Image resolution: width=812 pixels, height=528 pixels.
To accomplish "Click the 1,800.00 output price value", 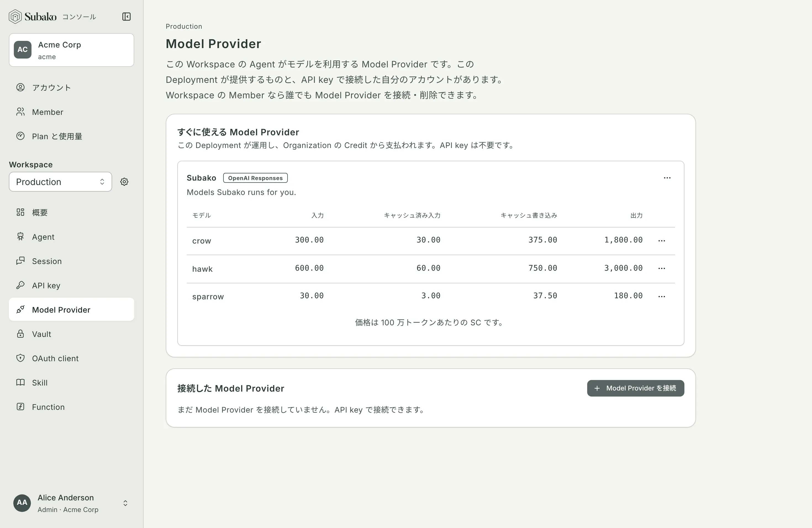I will point(623,240).
